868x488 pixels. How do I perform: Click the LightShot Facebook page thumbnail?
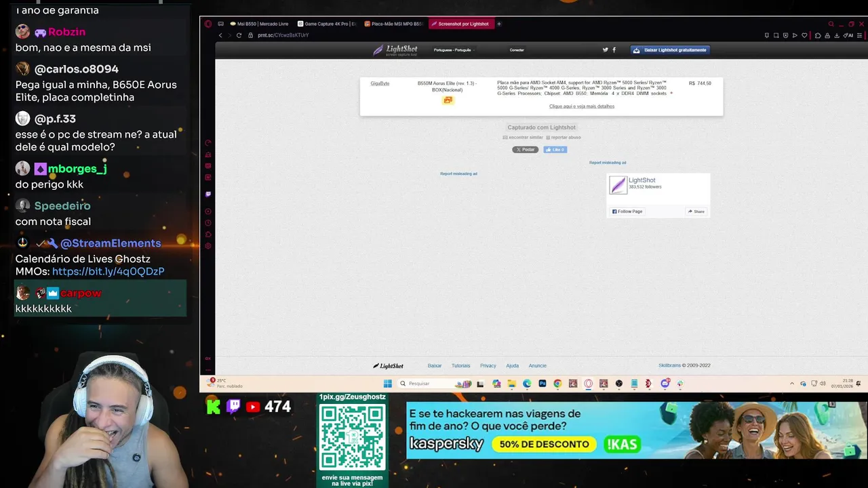click(x=618, y=185)
